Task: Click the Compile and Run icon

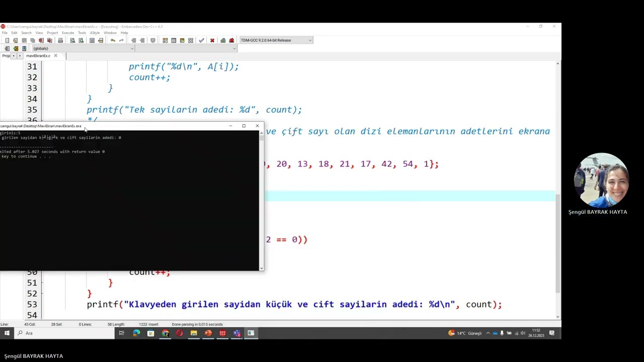Action: click(182, 40)
